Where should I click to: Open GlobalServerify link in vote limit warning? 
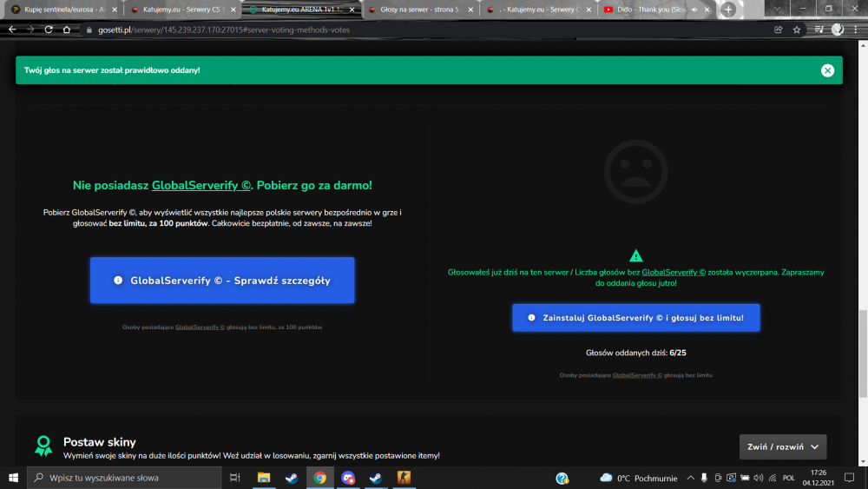[674, 273]
